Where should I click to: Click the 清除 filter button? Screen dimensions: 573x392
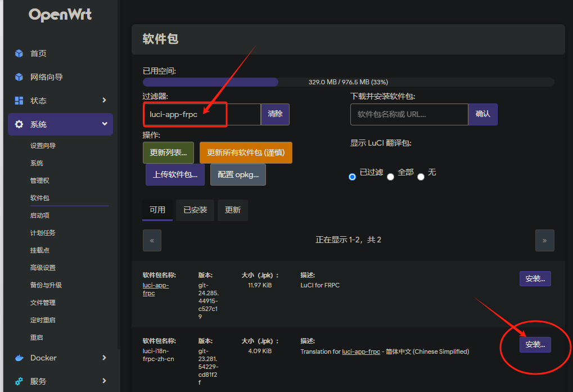click(275, 114)
